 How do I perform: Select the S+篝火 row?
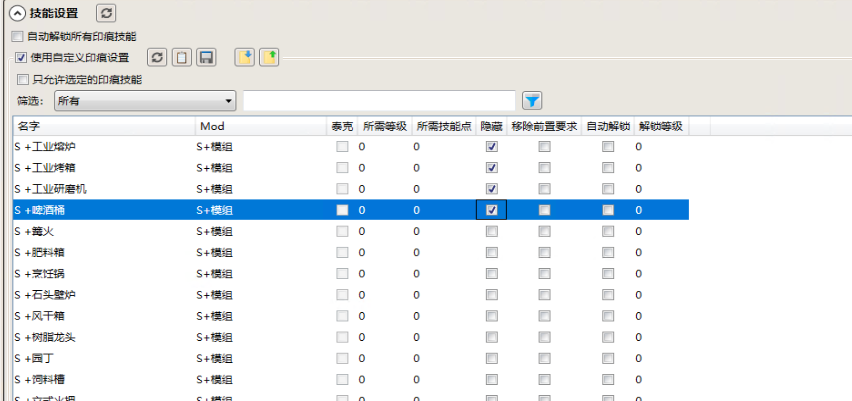click(x=100, y=231)
